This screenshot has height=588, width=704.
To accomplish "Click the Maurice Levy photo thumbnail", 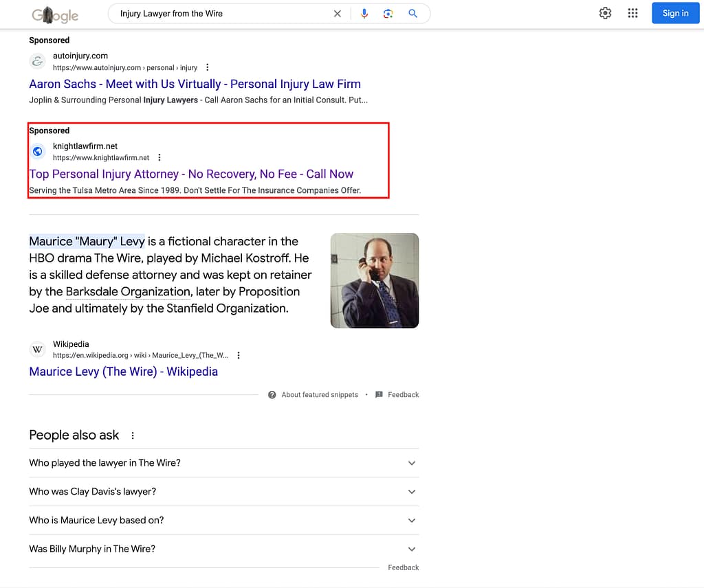I will (375, 280).
